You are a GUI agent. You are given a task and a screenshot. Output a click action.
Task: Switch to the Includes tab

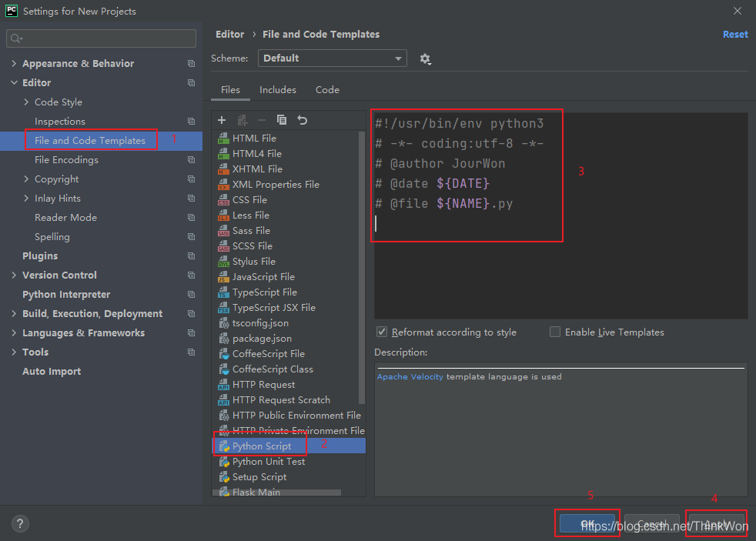pyautogui.click(x=277, y=90)
